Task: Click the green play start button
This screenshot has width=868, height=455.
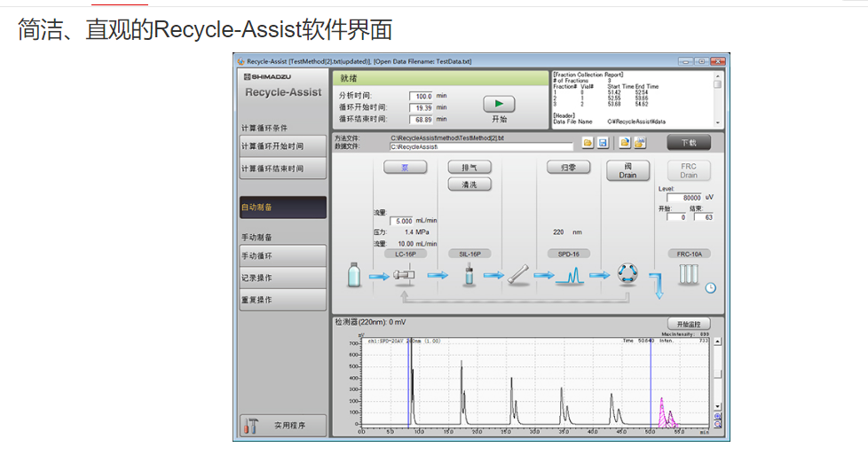Action: (x=499, y=104)
